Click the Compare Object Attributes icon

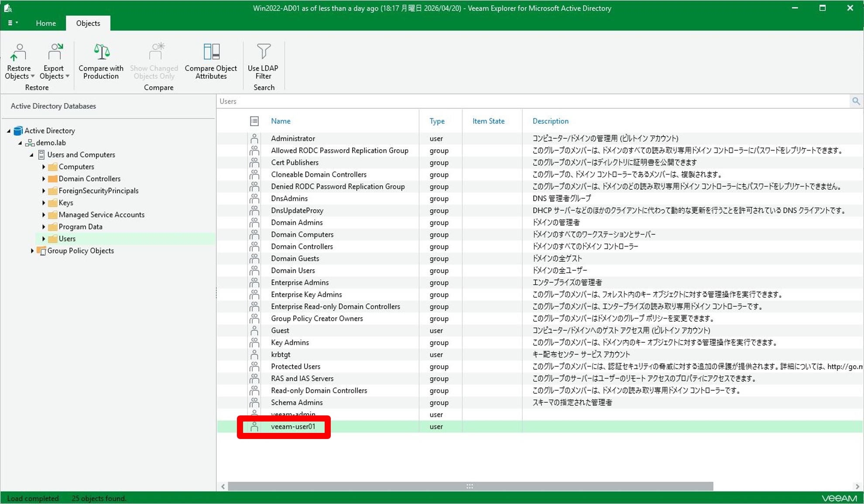211,52
